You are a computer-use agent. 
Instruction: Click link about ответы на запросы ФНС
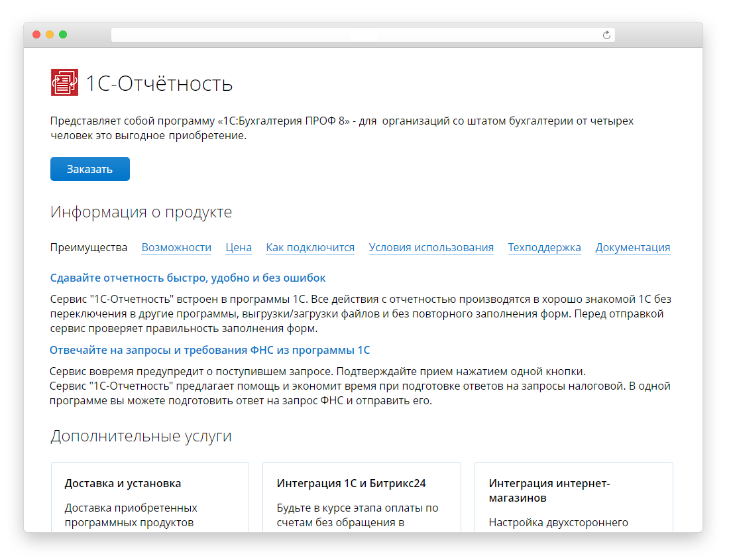(209, 349)
